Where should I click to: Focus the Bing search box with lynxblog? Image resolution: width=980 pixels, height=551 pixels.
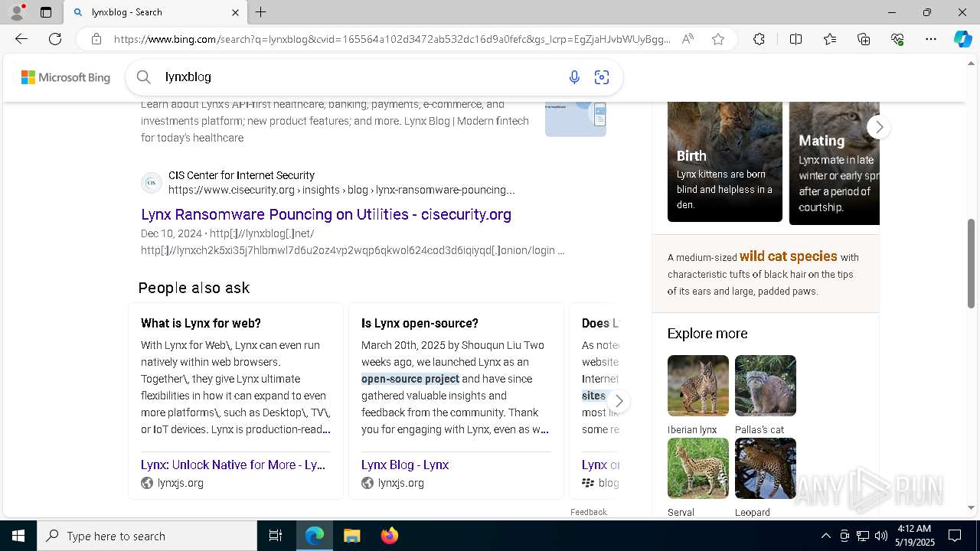tap(360, 77)
